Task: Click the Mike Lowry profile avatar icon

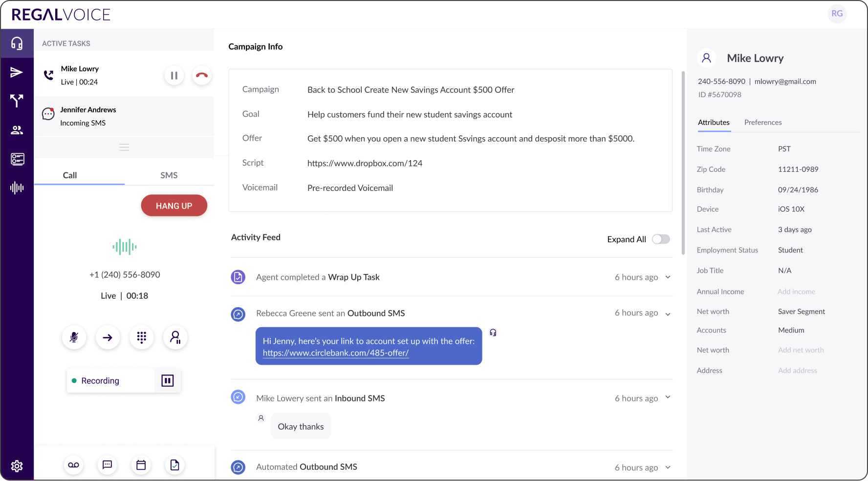Action: [707, 58]
